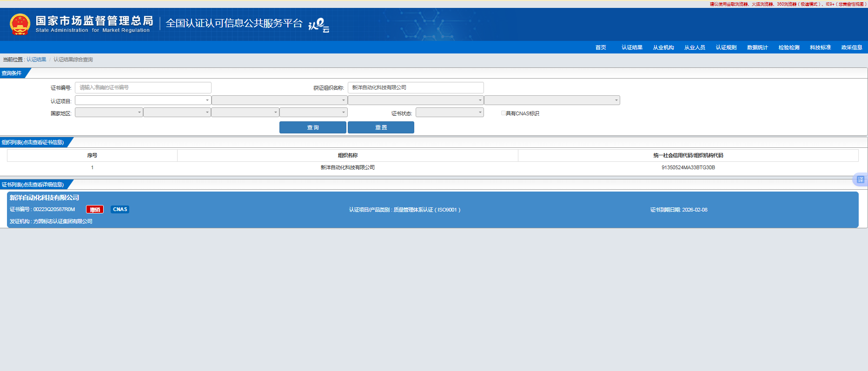
Task: Click certificate number 00223Q20587R0M
Action: click(54, 210)
